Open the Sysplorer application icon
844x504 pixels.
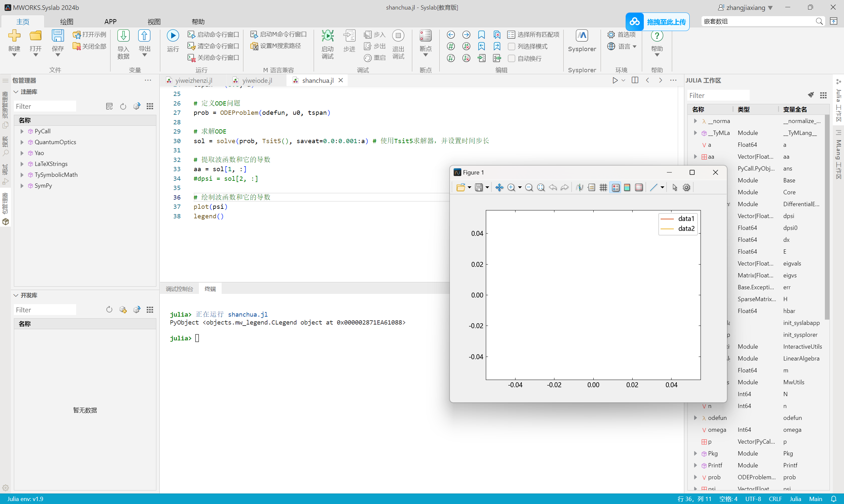[582, 36]
